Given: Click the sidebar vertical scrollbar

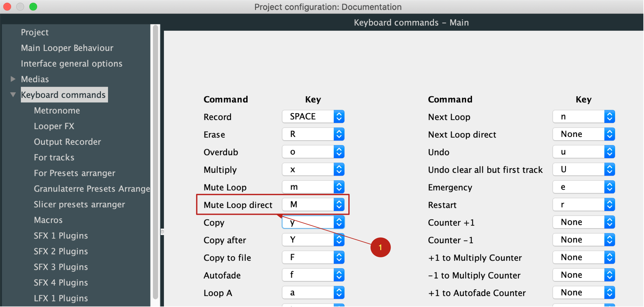Looking at the screenshot, I should pos(155,163).
